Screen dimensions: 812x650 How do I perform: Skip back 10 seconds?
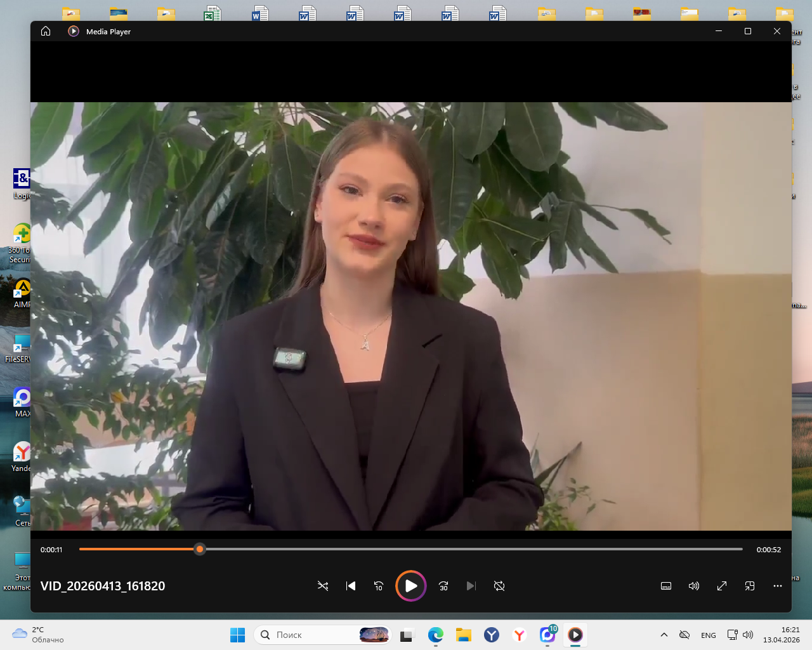point(379,586)
